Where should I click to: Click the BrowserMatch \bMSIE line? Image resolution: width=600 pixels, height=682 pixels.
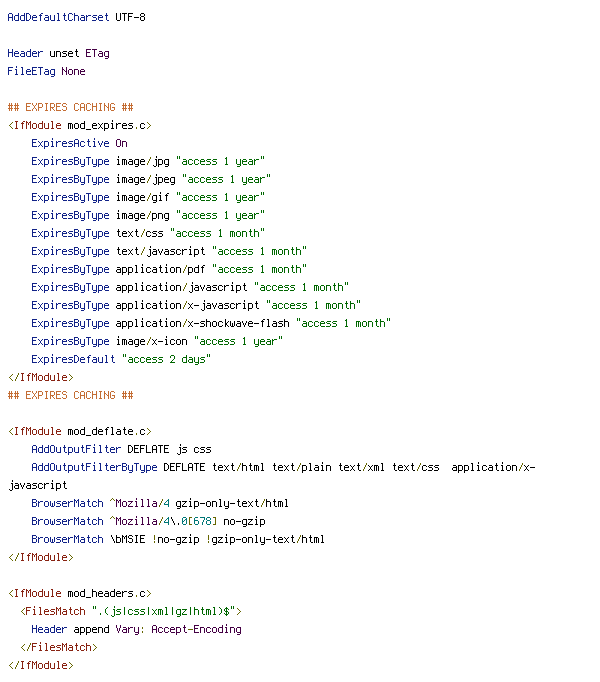coord(178,539)
